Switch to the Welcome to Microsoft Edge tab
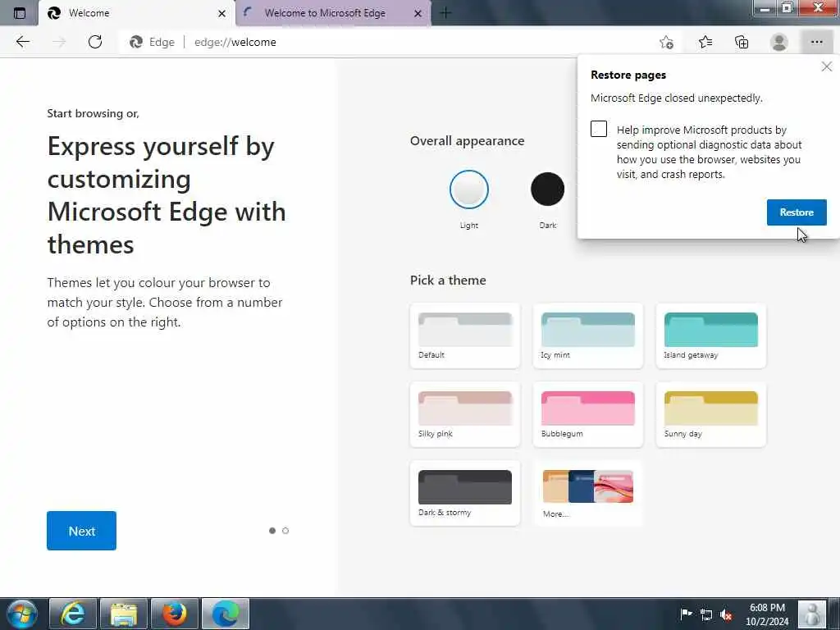 [x=333, y=13]
